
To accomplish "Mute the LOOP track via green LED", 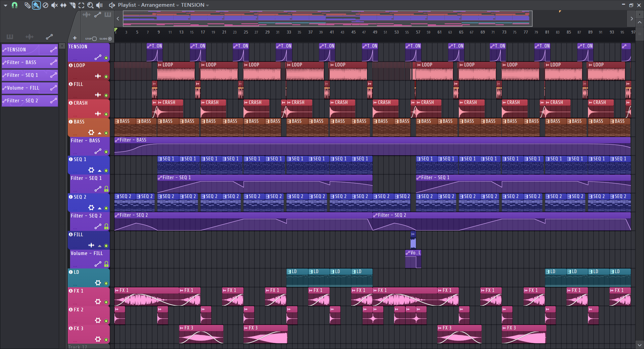I will (106, 77).
